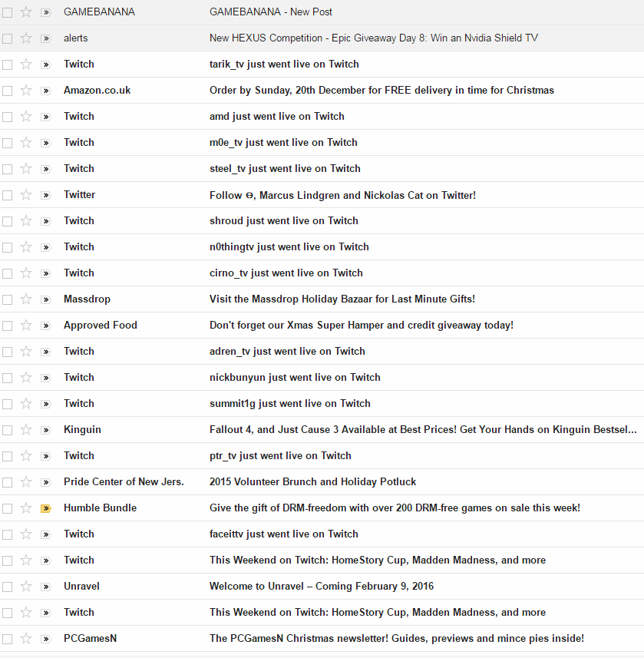Viewport: 644px width, 658px height.
Task: Click importance marker on GAMEBANANA email
Action: coord(46,12)
